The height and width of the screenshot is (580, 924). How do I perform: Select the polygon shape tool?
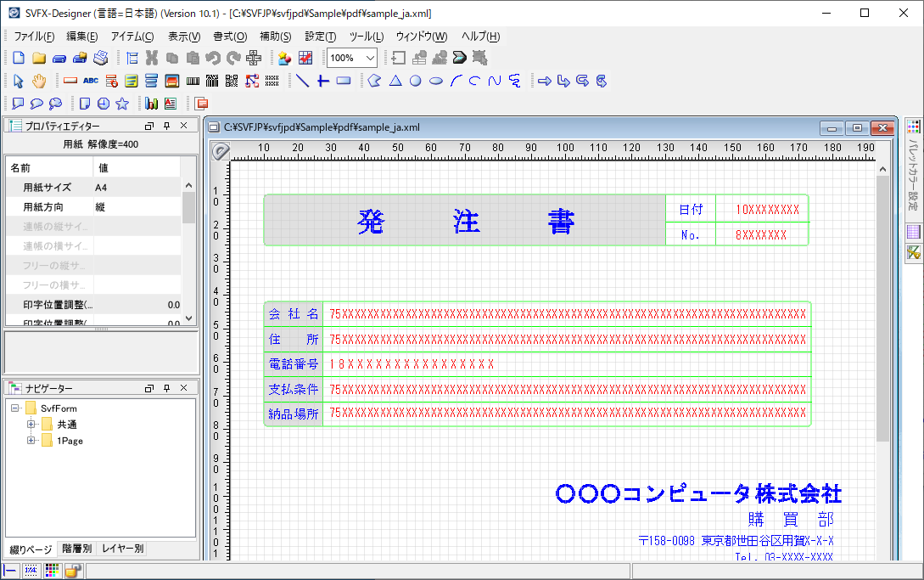(375, 81)
